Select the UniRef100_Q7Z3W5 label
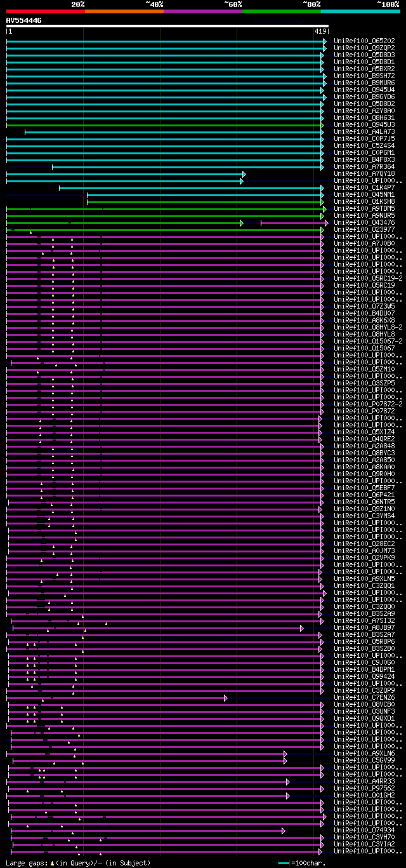 (x=364, y=306)
